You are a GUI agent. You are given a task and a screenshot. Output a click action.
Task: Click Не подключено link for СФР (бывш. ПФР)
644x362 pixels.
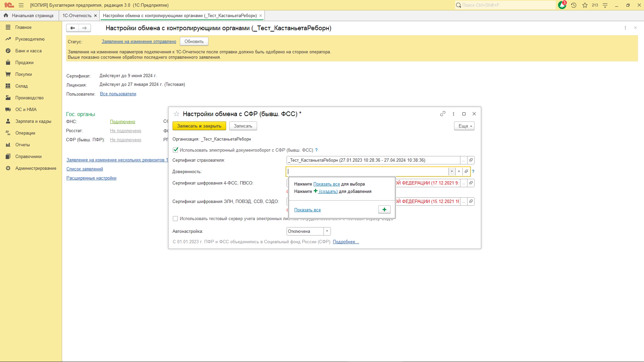pyautogui.click(x=126, y=140)
